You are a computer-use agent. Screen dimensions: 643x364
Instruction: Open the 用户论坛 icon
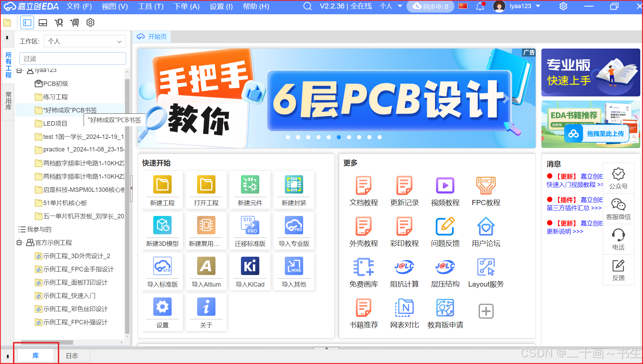pyautogui.click(x=486, y=226)
